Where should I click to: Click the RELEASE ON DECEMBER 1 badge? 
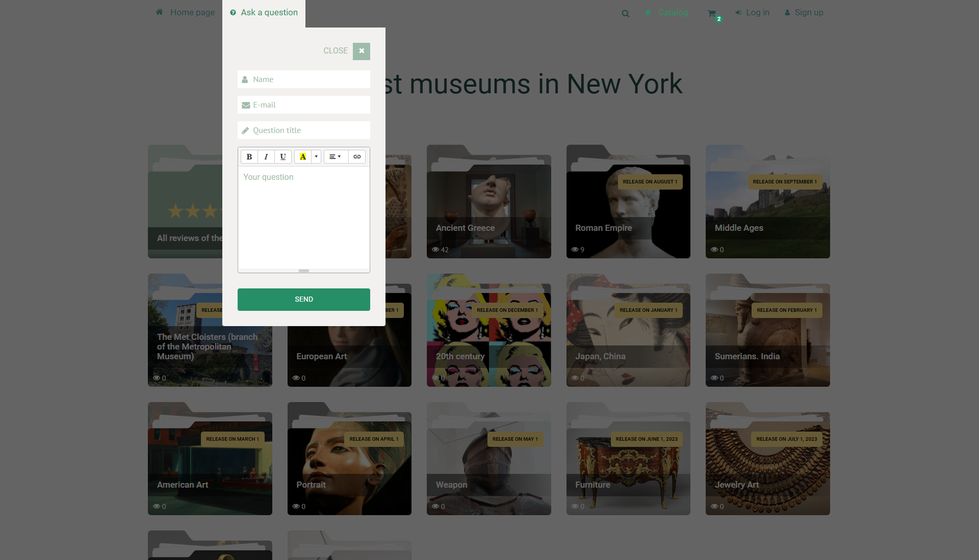tap(507, 310)
